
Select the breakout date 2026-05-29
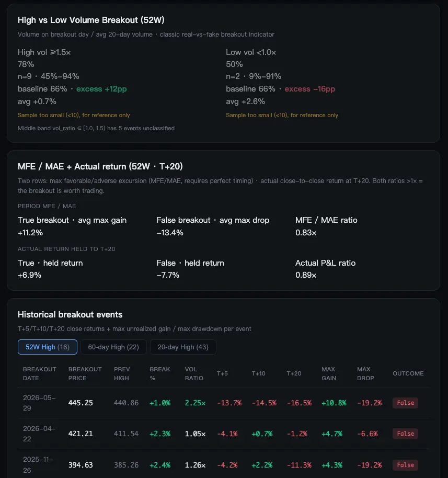click(x=39, y=403)
